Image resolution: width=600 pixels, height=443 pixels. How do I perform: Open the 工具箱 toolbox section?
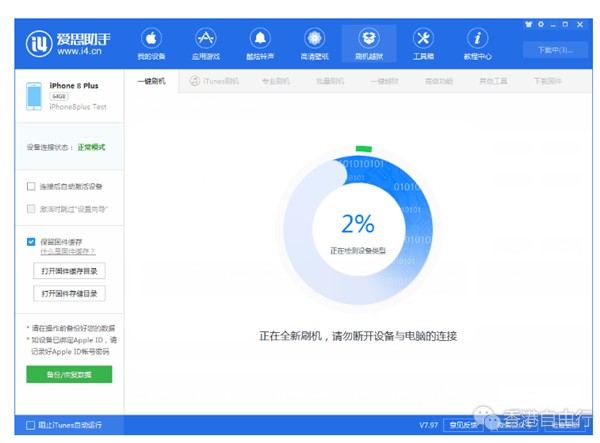[x=423, y=44]
